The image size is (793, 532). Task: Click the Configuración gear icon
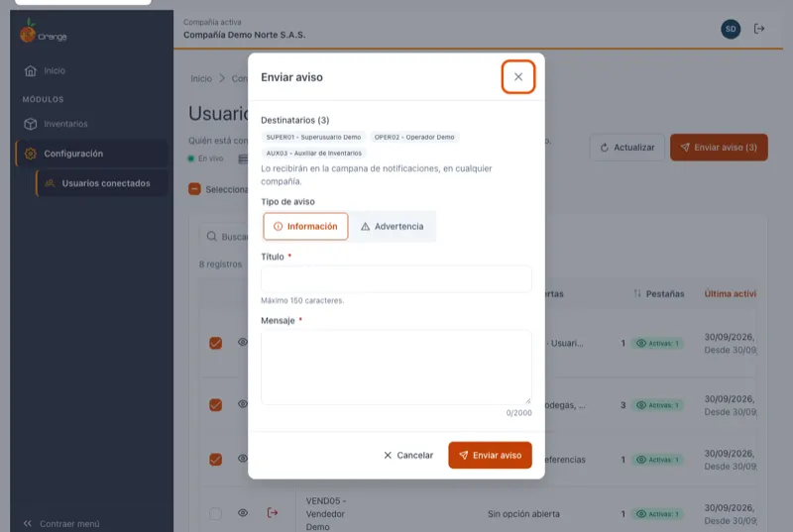31,154
